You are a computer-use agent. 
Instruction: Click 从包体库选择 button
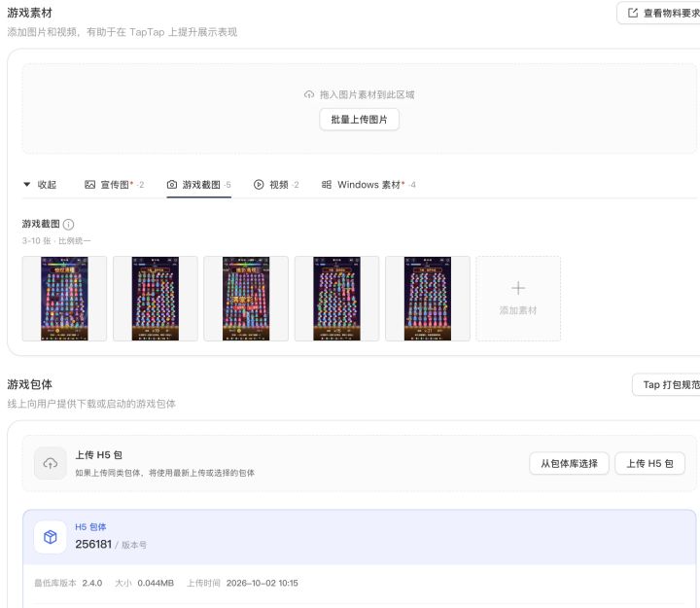(x=569, y=463)
